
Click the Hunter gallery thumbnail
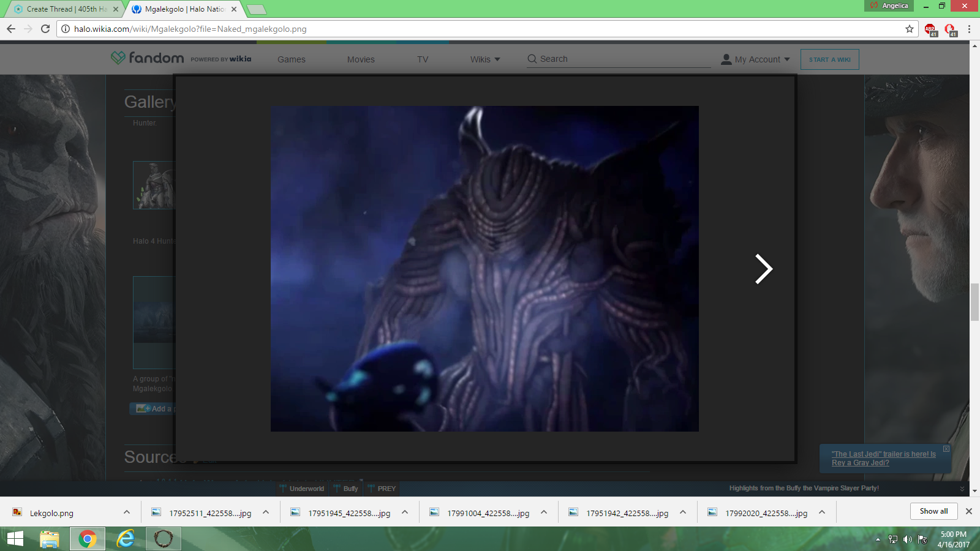tap(154, 186)
